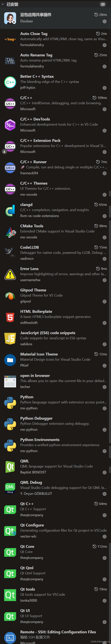Select Remote - SSH: Editing Configuration Files title
The width and height of the screenshot is (111, 644).
pos(58,632)
